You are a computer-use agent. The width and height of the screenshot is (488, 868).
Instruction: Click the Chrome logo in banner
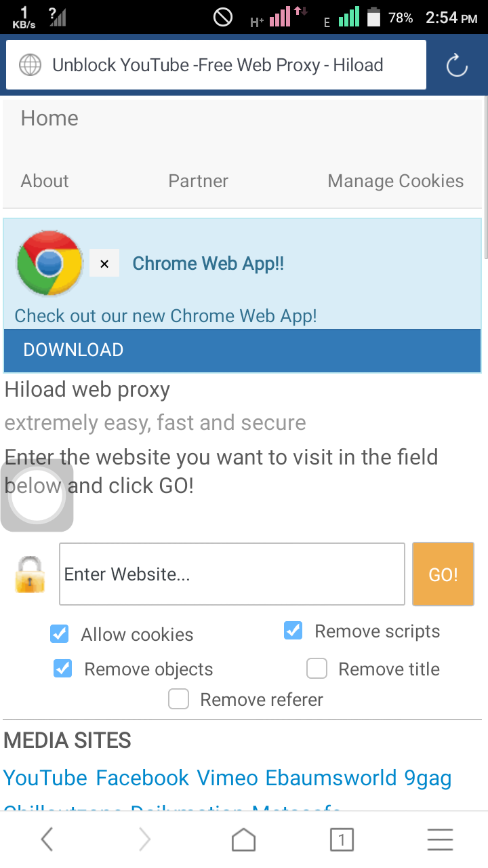point(49,263)
